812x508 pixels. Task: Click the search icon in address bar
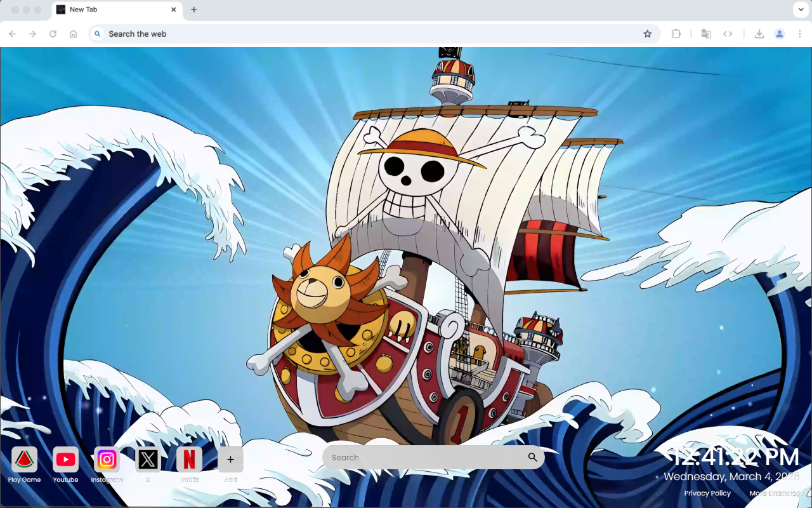pos(97,34)
